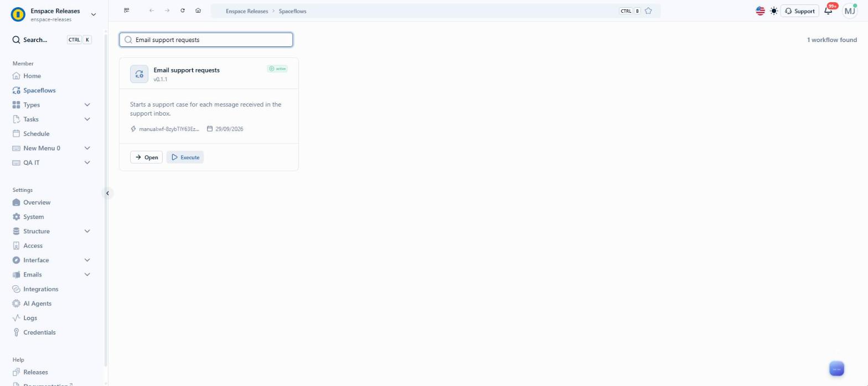Expand the Structure menu chevron

tap(87, 231)
